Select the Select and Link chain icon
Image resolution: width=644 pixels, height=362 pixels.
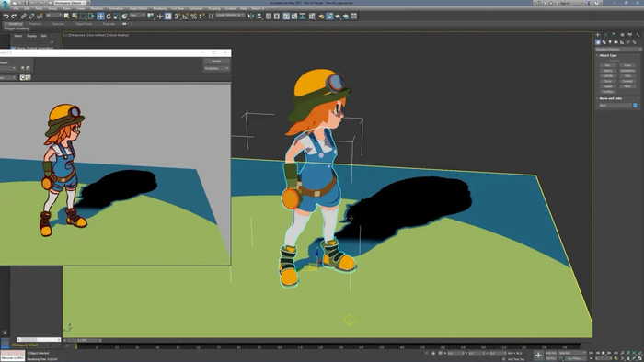(24, 16)
